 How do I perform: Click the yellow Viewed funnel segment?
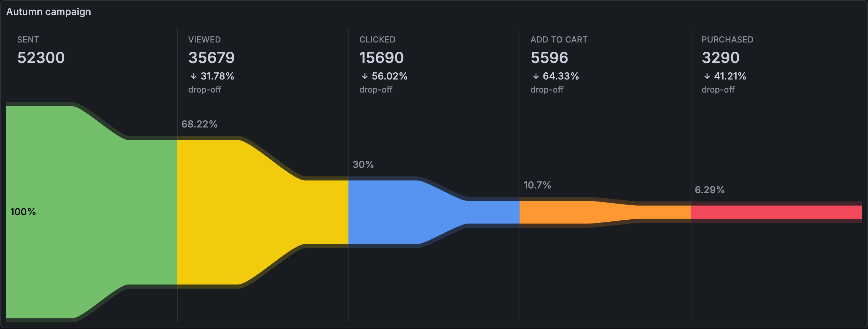[263, 212]
